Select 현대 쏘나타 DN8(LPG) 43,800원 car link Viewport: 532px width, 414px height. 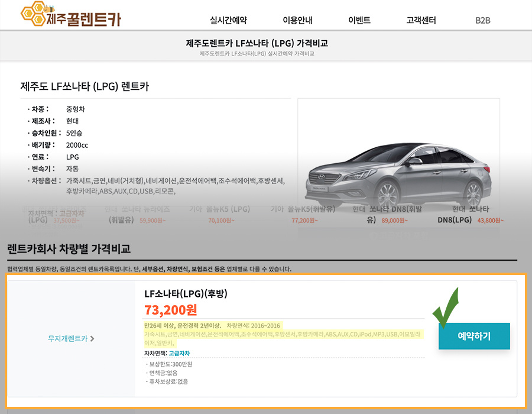471,215
